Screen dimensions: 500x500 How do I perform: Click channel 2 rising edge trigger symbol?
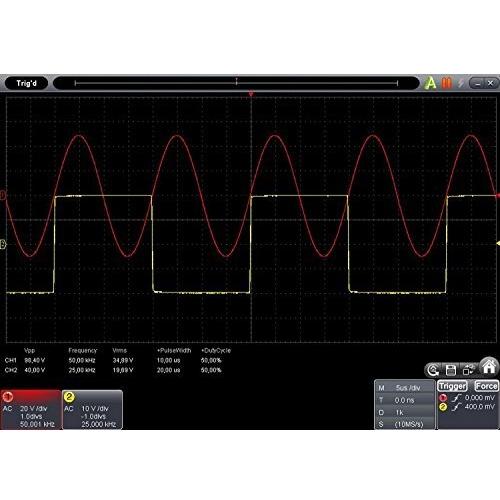(x=456, y=407)
